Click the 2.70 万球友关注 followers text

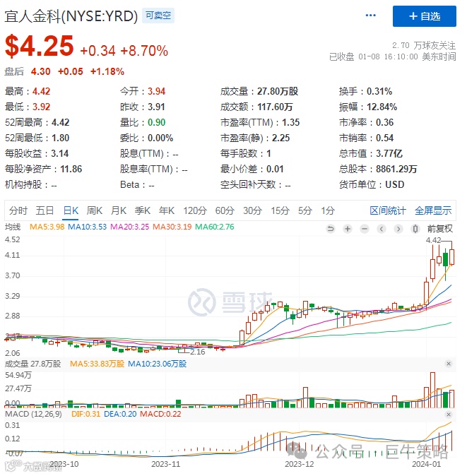pos(424,45)
